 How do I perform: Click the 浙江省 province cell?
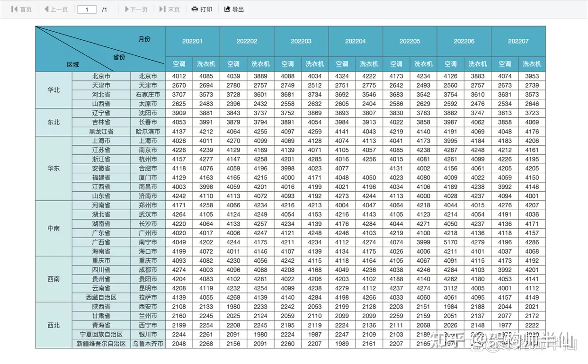coord(101,159)
